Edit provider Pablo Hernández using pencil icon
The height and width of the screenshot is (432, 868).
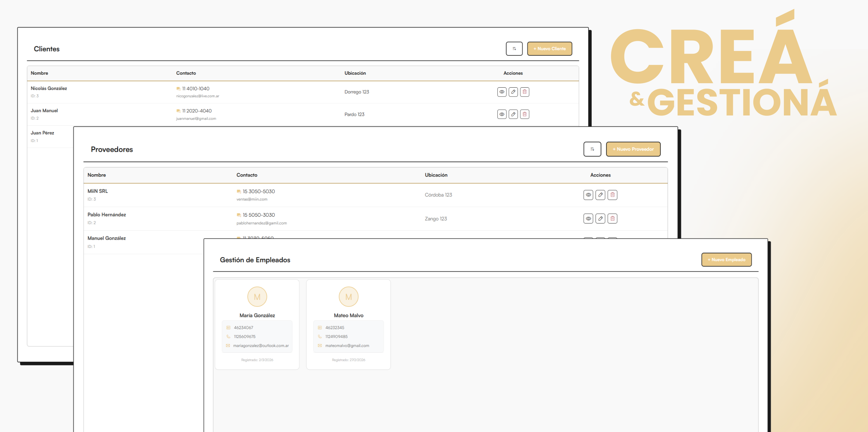(x=600, y=218)
